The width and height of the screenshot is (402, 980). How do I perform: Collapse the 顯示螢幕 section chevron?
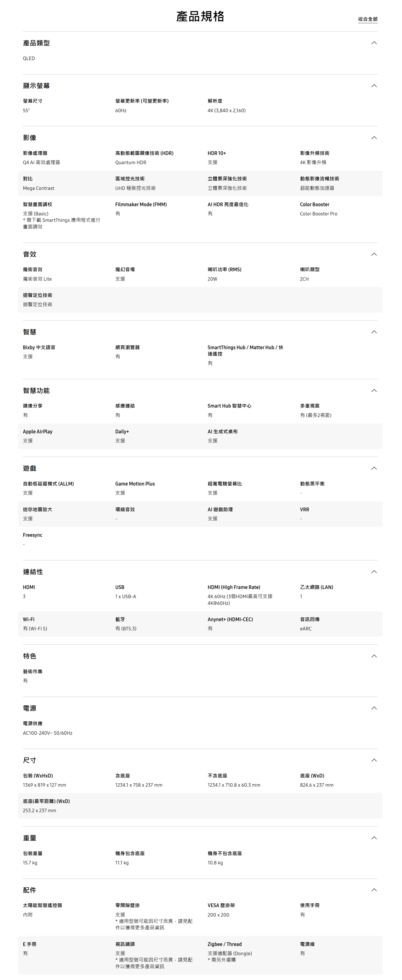[x=374, y=86]
